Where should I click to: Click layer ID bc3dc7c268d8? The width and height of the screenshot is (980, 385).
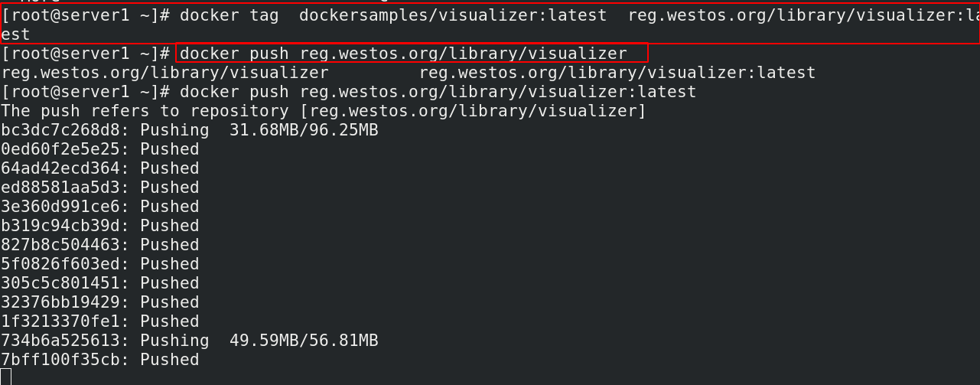point(60,130)
